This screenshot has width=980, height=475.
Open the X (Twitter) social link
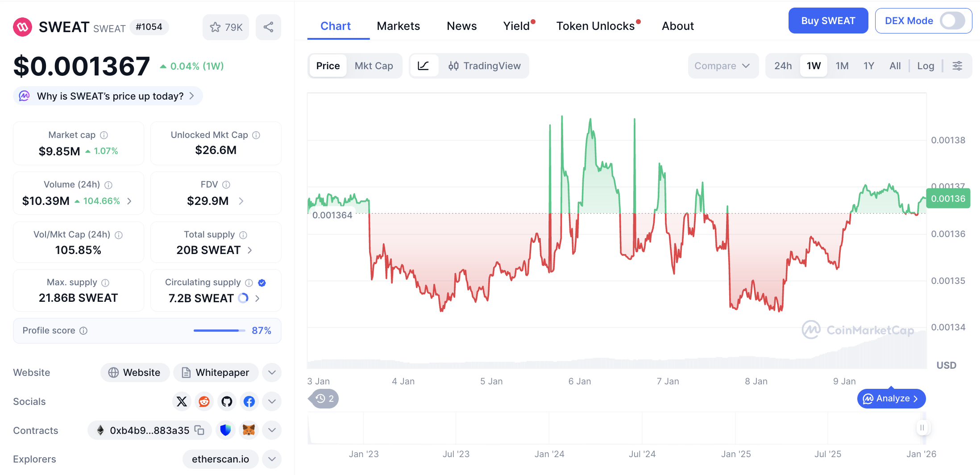coord(182,402)
